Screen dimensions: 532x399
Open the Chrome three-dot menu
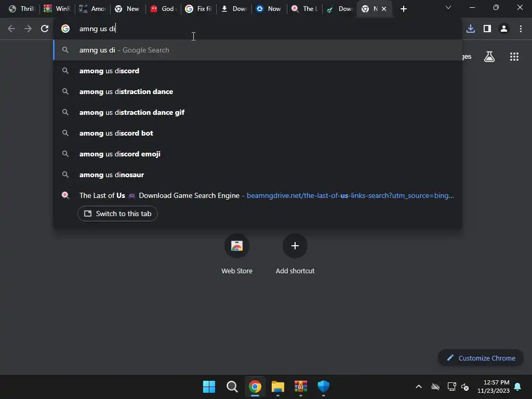(x=521, y=29)
